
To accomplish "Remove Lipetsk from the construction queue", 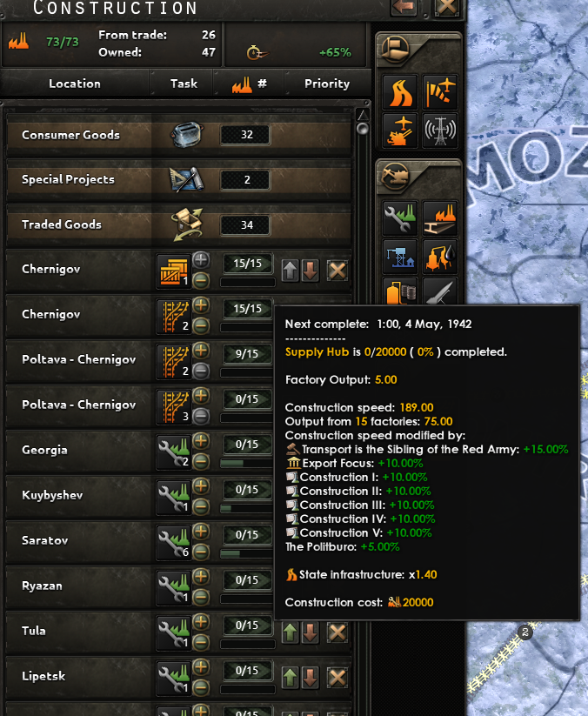I will click(337, 678).
